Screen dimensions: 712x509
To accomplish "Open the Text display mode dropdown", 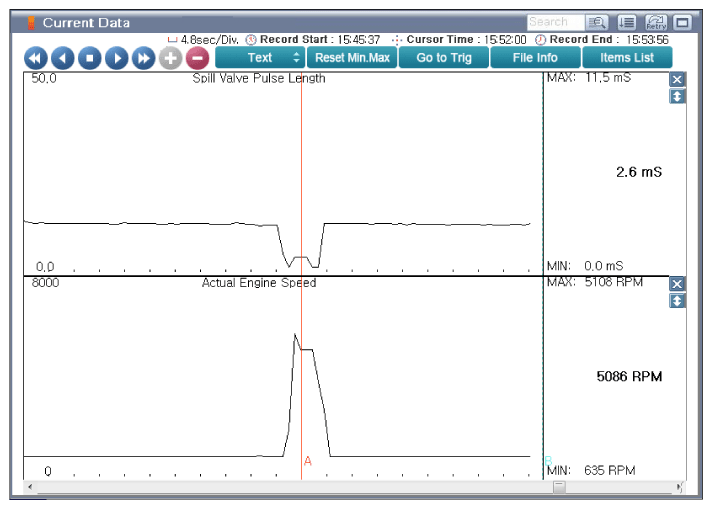I will point(260,58).
